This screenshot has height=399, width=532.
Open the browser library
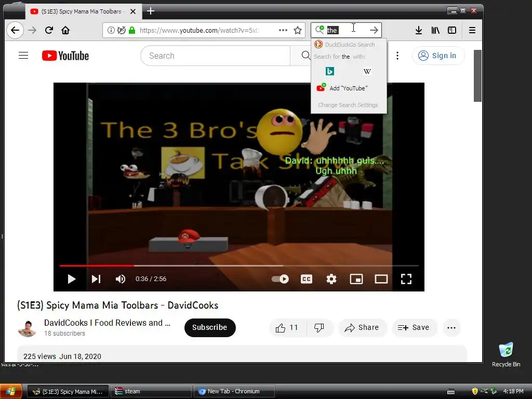435,30
